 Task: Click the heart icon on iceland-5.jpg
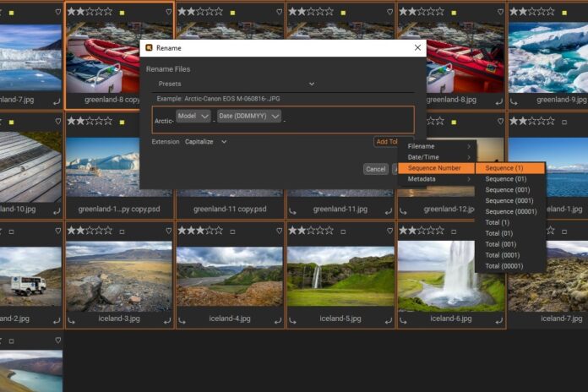coord(389,231)
